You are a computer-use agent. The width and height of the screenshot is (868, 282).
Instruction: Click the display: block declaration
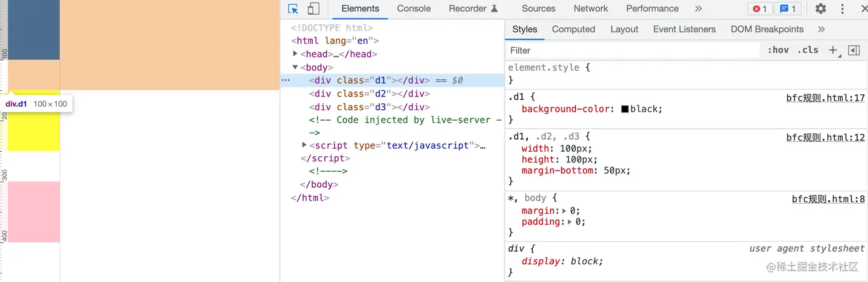click(563, 261)
